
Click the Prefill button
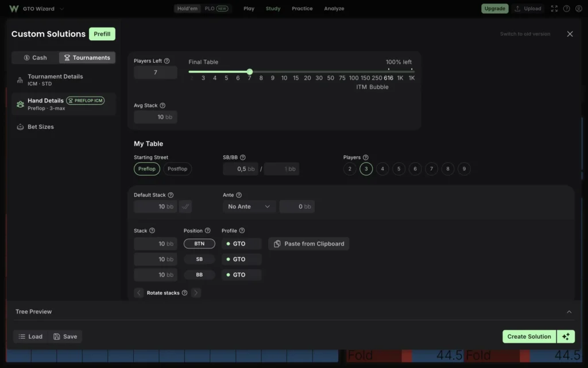(x=102, y=34)
